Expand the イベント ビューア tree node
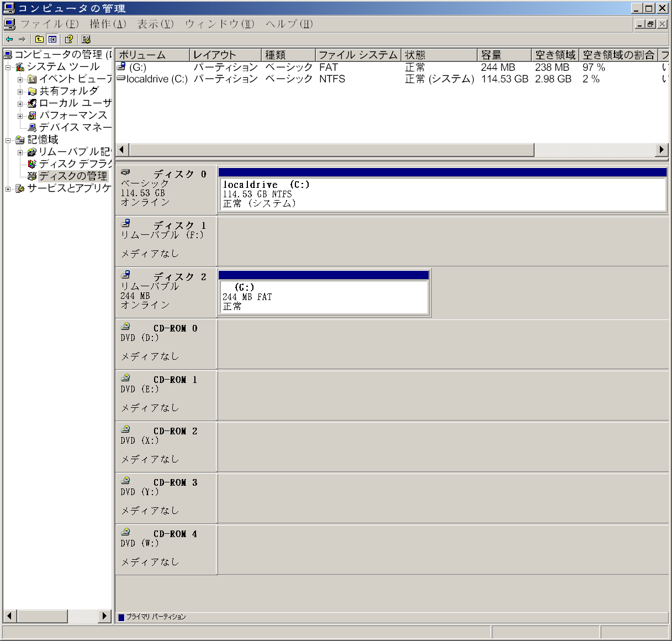The height and width of the screenshot is (641, 672). pyautogui.click(x=20, y=80)
